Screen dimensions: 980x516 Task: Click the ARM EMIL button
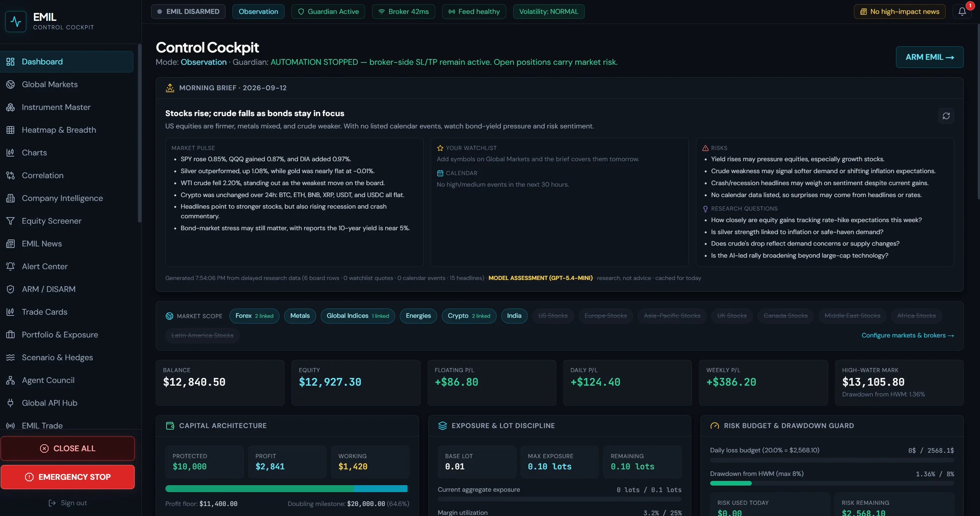pyautogui.click(x=929, y=57)
